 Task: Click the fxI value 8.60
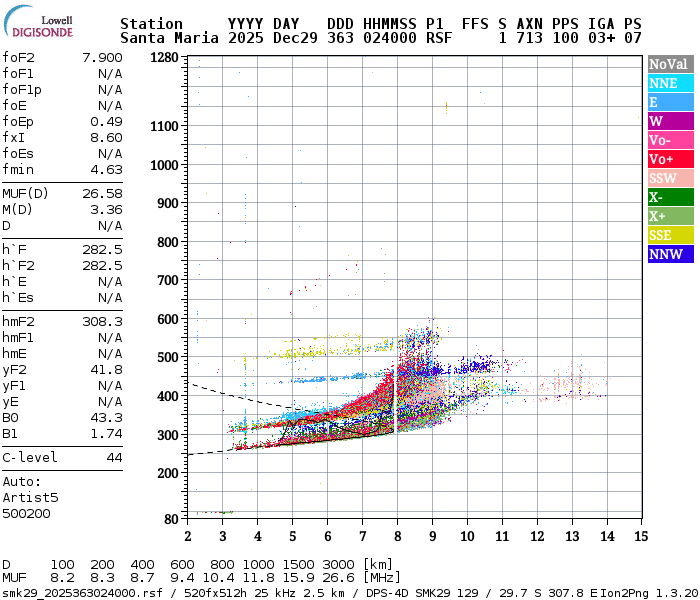(106, 138)
